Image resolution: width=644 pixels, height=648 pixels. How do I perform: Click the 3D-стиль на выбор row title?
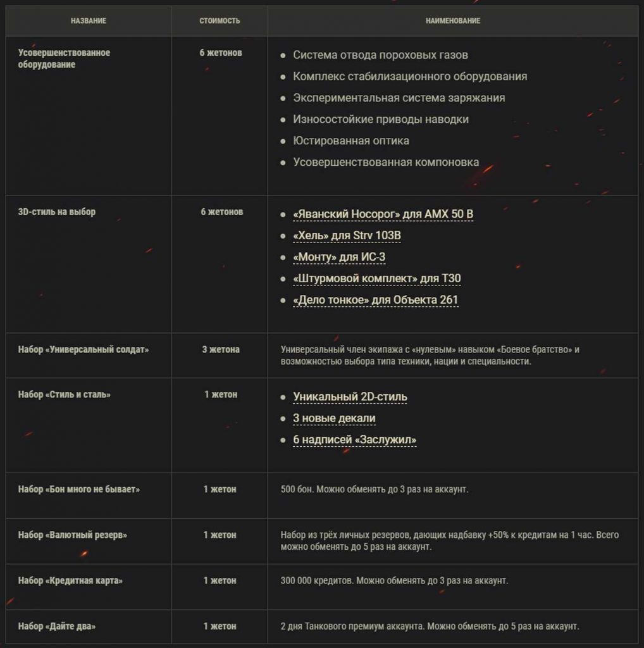57,212
